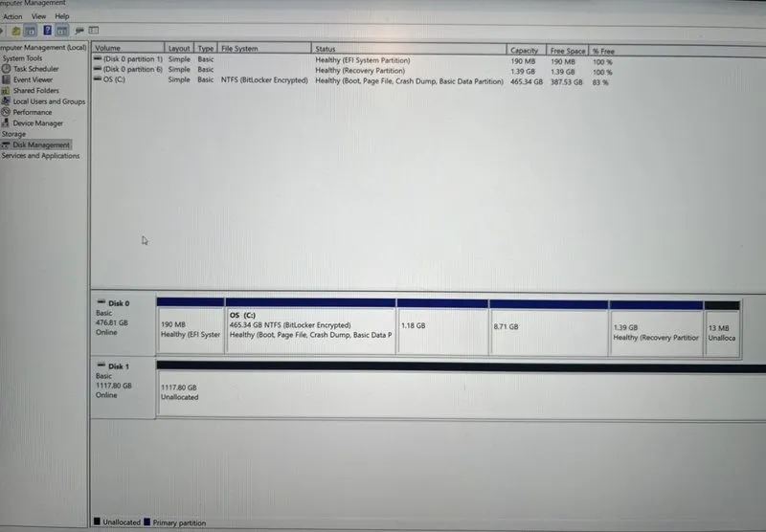Click the drive icon next to OS (C:) row
Image resolution: width=766 pixels, height=532 pixels.
point(98,78)
